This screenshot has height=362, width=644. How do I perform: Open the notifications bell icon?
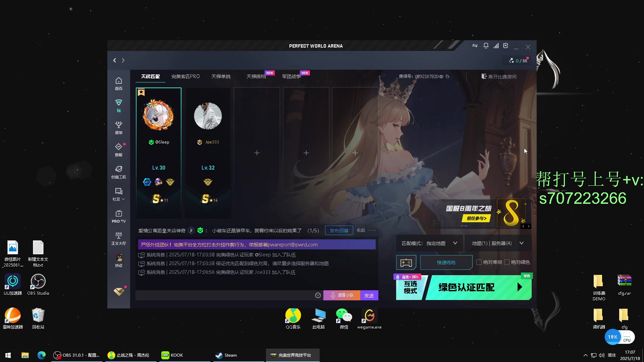click(x=486, y=46)
